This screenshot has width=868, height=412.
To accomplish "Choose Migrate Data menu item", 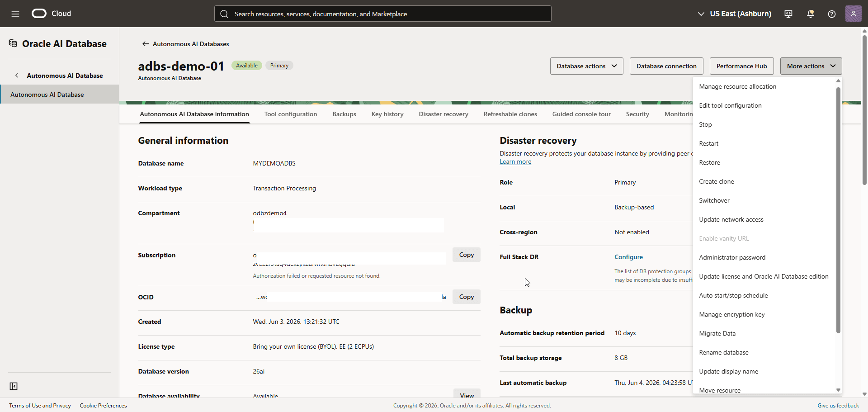I will click(764, 333).
